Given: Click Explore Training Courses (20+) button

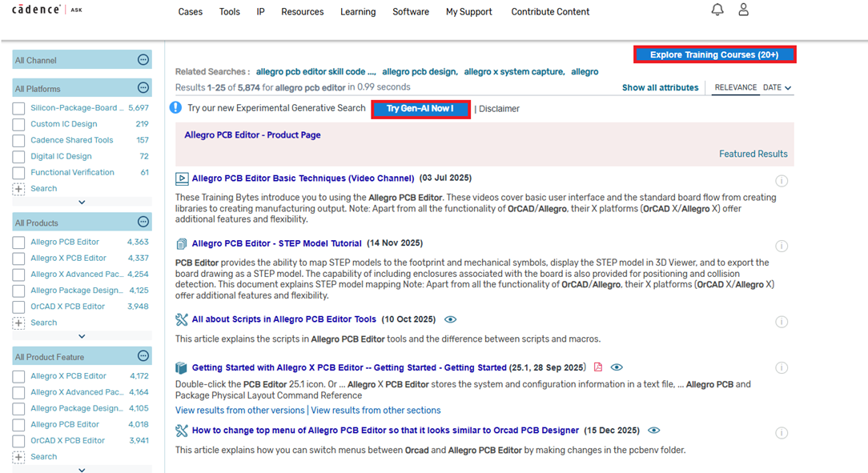Looking at the screenshot, I should 714,55.
